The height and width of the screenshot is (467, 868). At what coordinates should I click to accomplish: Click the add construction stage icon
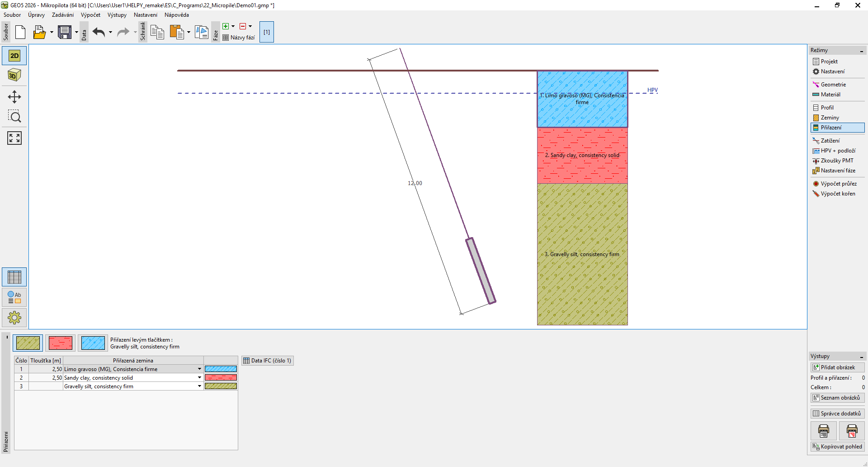[226, 26]
